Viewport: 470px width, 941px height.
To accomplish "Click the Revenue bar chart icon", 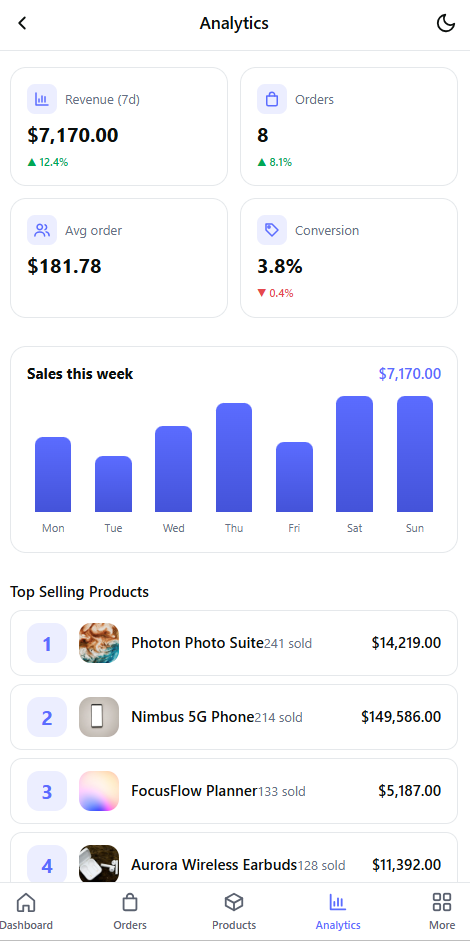I will click(42, 99).
